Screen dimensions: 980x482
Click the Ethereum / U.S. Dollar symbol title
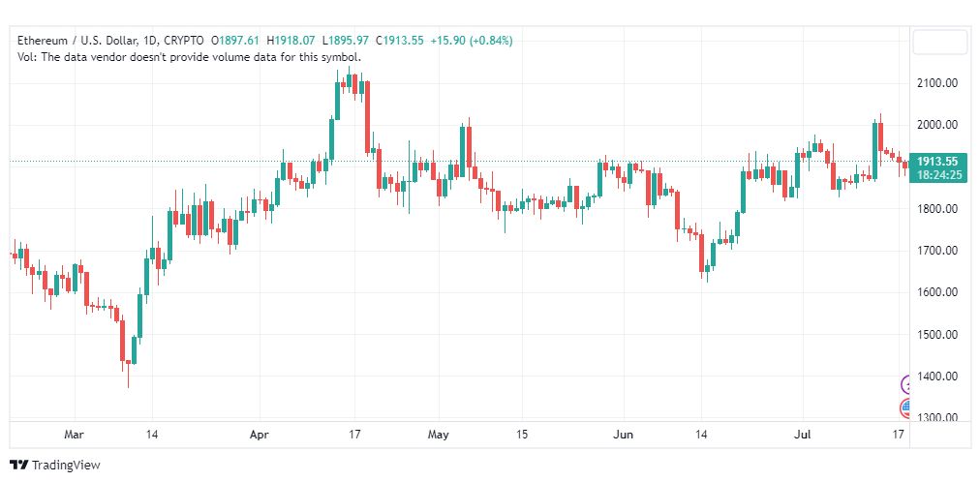pos(77,41)
